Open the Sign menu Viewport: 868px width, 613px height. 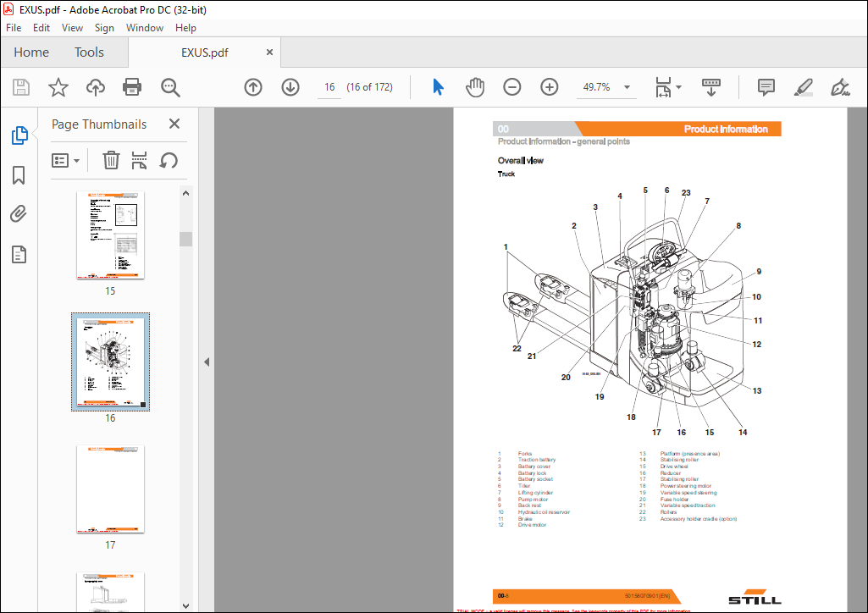[x=104, y=28]
